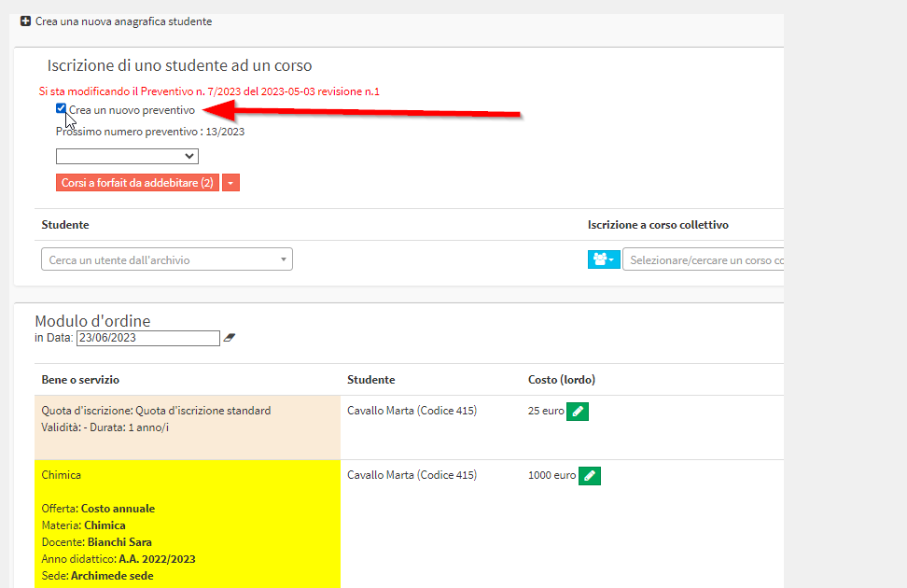907x588 pixels.
Task: Click the plus icon beside Crea una nuova anagrafica studente
Action: [x=25, y=21]
